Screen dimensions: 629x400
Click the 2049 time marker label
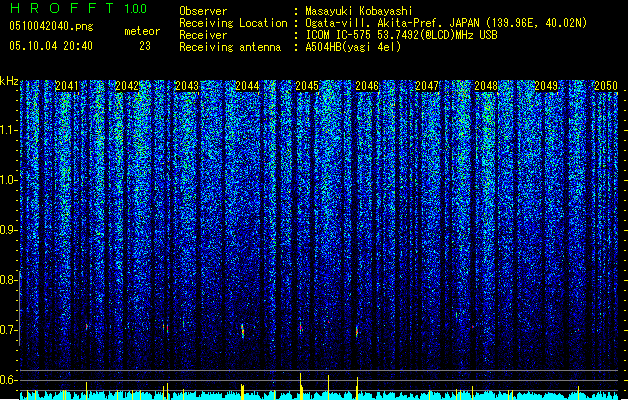(x=546, y=86)
